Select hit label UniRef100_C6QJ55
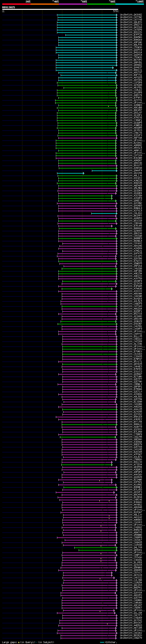 point(131,437)
